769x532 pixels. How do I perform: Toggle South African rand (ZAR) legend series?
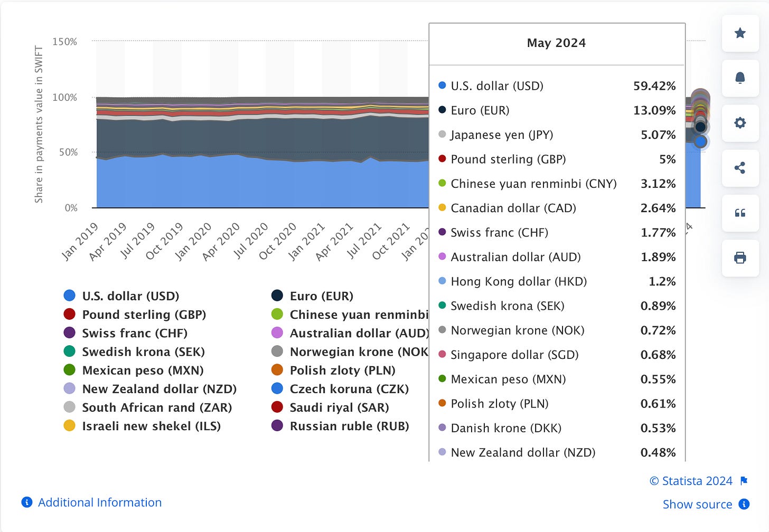pos(148,407)
